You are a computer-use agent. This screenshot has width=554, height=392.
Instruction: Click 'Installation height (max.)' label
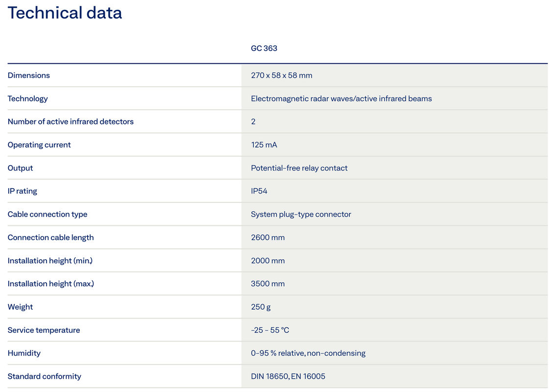click(51, 284)
